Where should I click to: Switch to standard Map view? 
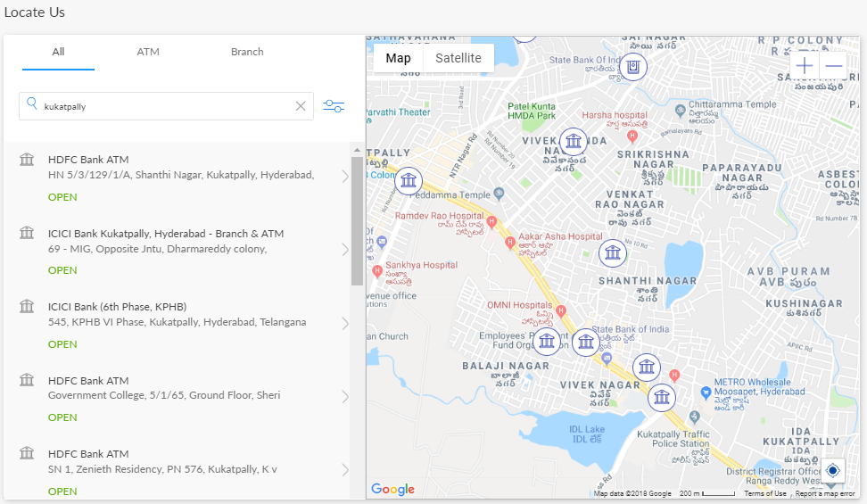point(398,58)
